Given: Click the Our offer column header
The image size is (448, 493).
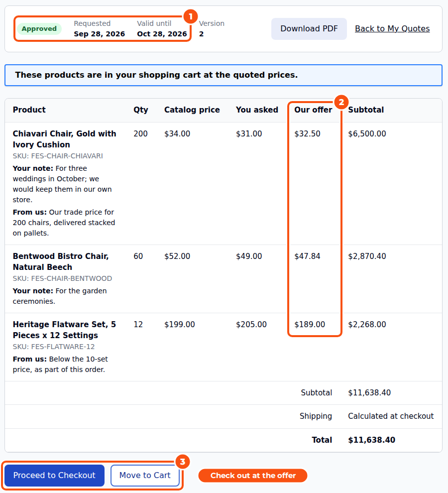Looking at the screenshot, I should (313, 110).
